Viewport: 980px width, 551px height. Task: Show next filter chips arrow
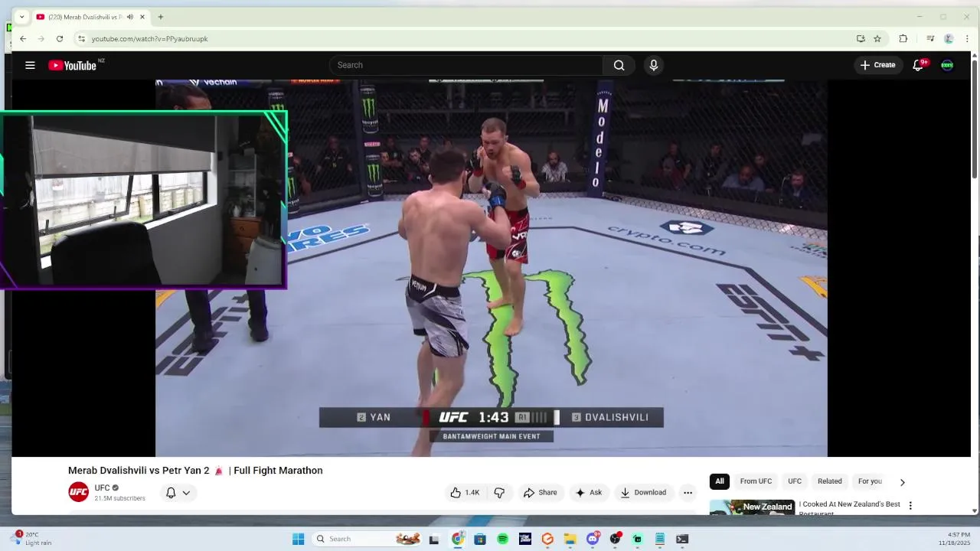pyautogui.click(x=902, y=482)
